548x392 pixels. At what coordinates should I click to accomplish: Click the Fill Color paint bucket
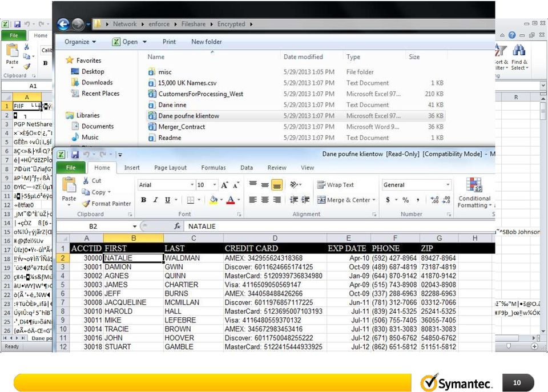point(213,200)
